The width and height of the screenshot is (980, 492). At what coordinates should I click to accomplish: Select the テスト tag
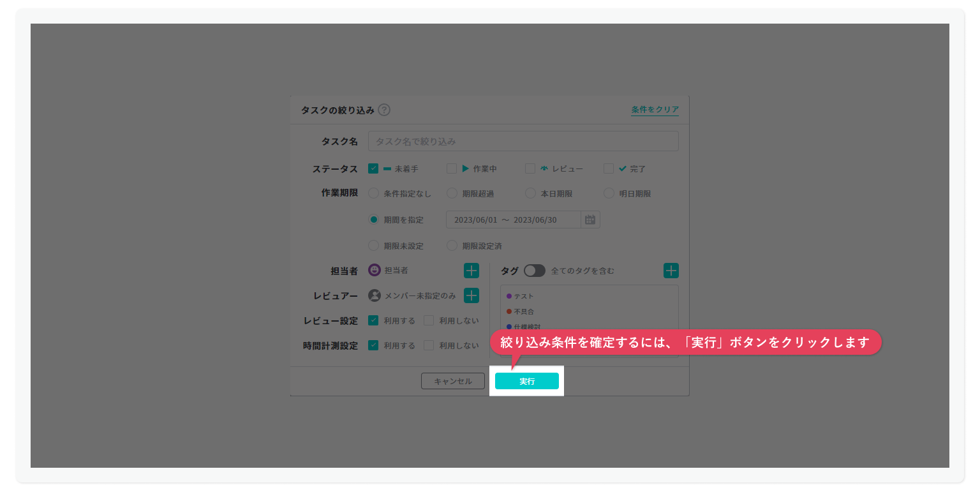[x=520, y=296]
